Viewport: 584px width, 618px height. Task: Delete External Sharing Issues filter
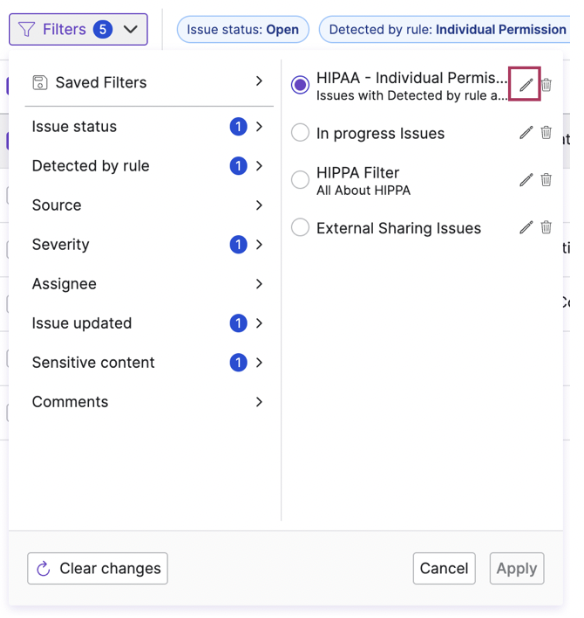pyautogui.click(x=546, y=227)
